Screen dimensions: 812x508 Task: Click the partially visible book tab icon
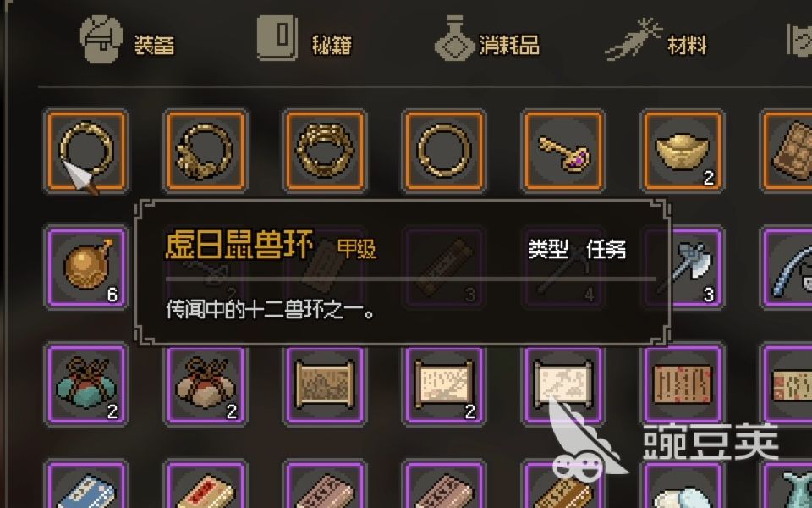[x=799, y=40]
